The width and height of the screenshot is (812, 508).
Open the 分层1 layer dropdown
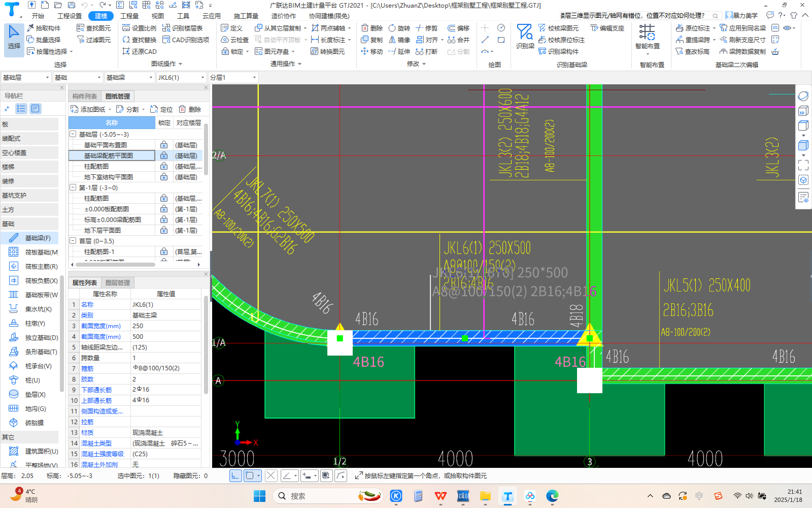tap(233, 78)
